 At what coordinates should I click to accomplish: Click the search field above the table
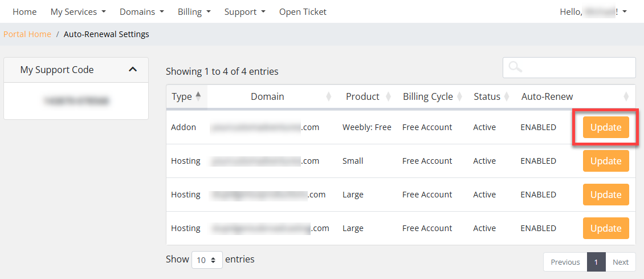[569, 67]
